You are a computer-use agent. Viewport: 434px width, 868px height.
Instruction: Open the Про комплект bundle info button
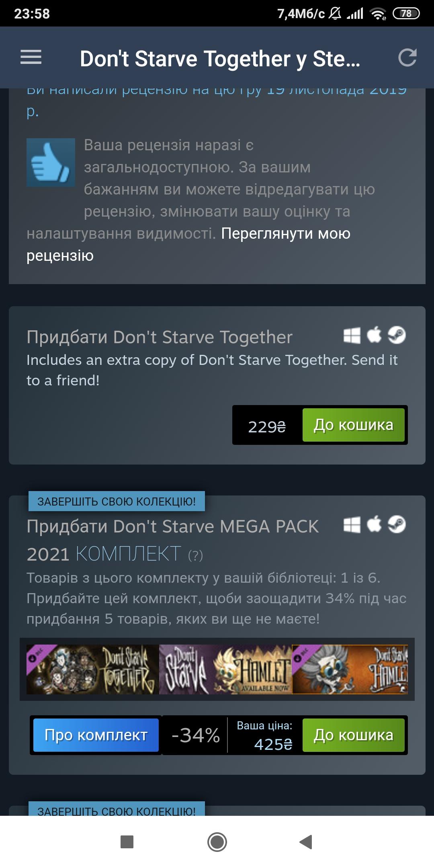click(x=96, y=735)
